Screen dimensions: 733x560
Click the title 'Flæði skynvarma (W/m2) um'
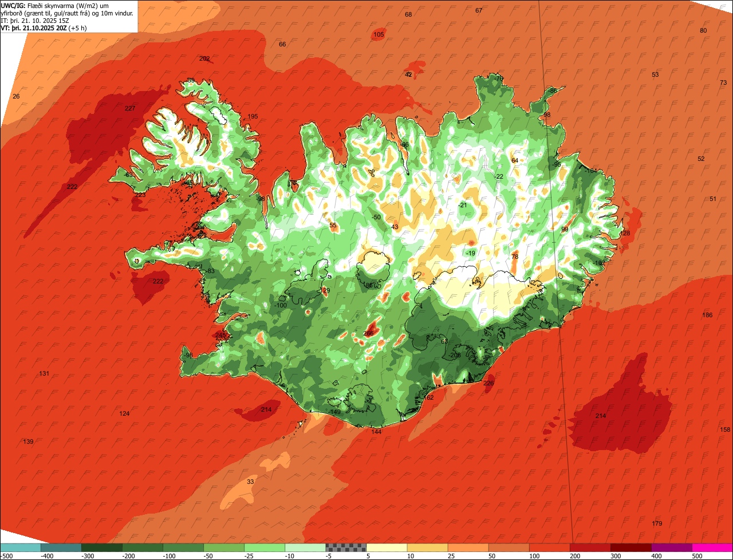[x=68, y=6]
